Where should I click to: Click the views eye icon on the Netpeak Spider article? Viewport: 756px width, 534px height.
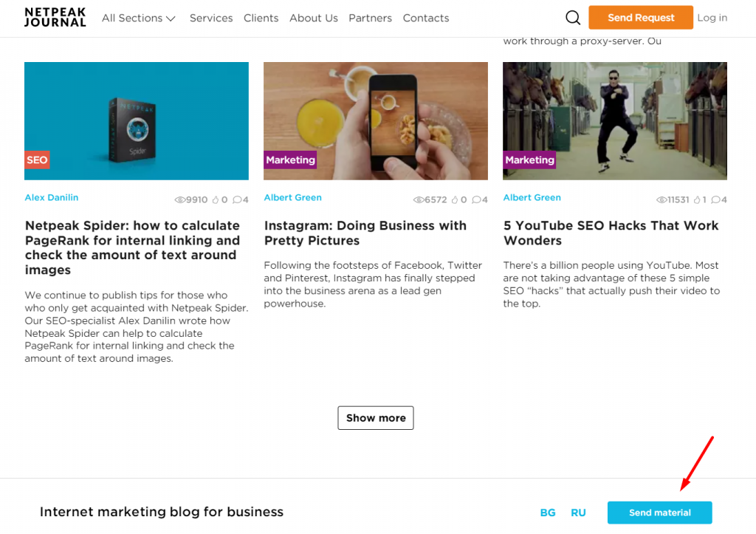(x=179, y=200)
